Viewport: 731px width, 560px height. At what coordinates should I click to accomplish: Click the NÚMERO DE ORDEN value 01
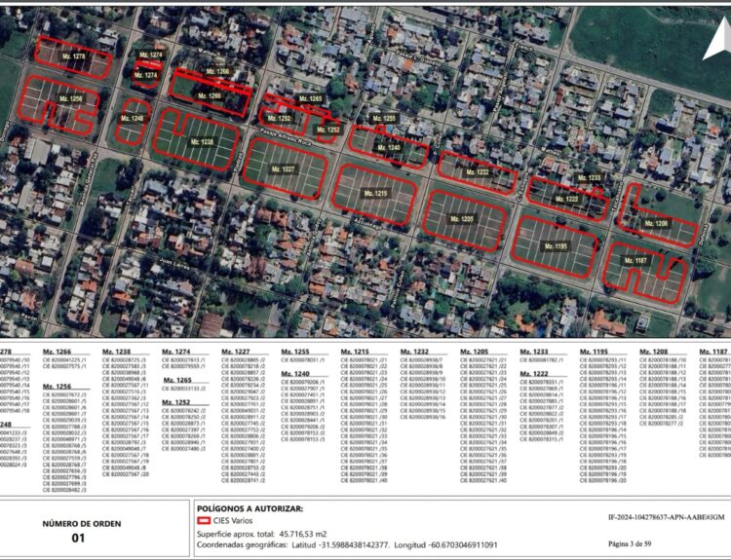coord(79,536)
